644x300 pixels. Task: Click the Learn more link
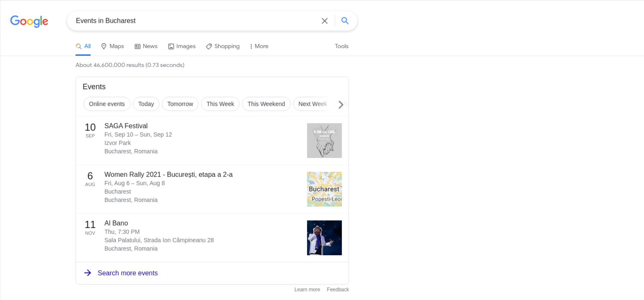(307, 290)
